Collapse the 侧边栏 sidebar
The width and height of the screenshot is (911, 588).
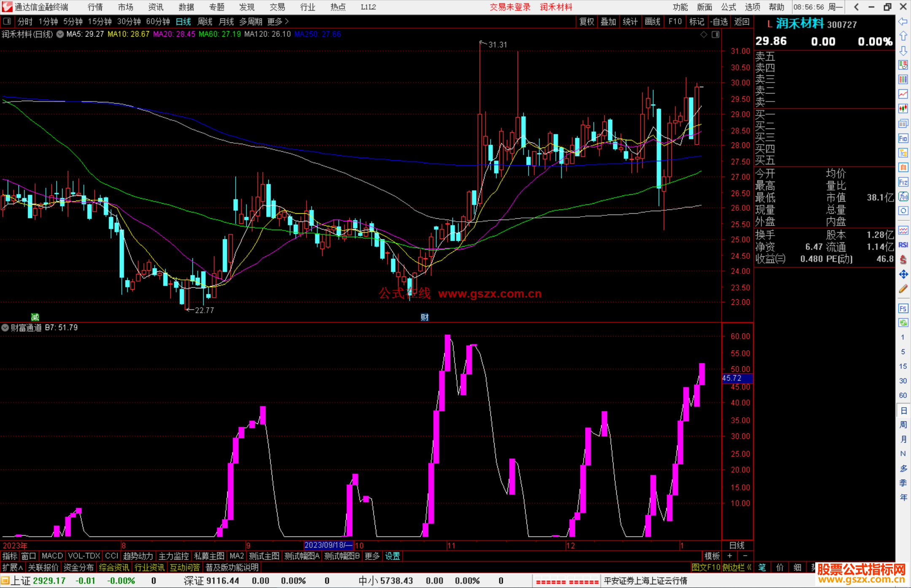point(737,567)
